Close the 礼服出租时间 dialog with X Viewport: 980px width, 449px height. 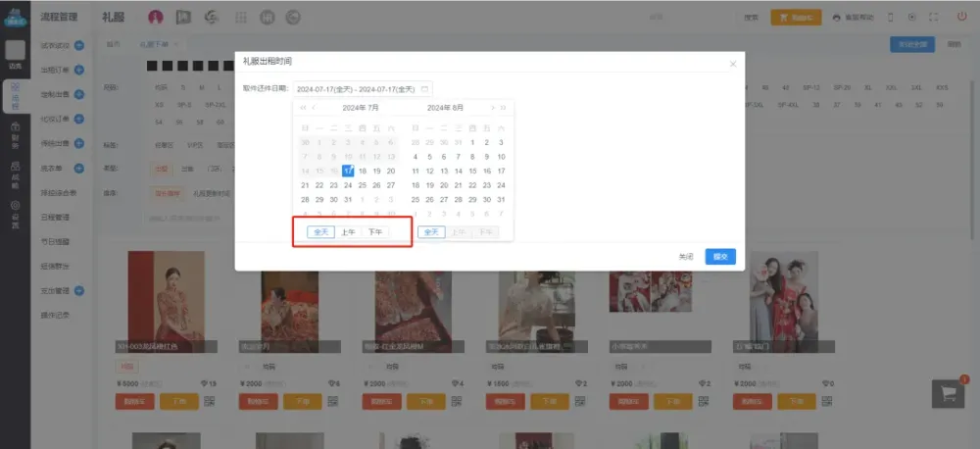tap(733, 64)
